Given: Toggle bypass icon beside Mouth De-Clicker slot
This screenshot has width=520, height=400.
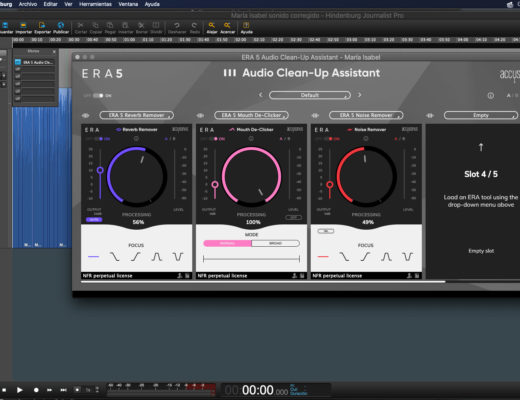Looking at the screenshot, I should click(x=200, y=115).
